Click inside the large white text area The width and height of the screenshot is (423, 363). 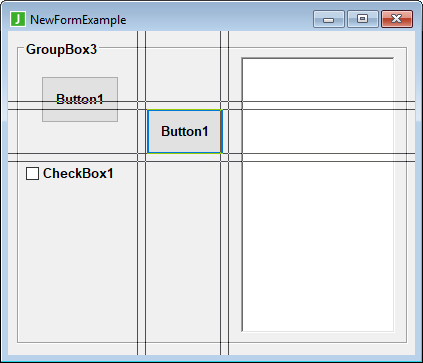tap(318, 195)
